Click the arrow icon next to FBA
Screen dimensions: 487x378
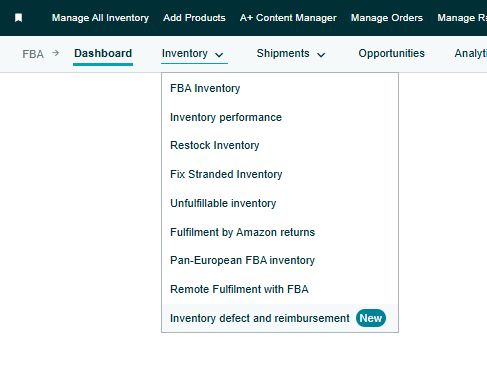point(56,53)
